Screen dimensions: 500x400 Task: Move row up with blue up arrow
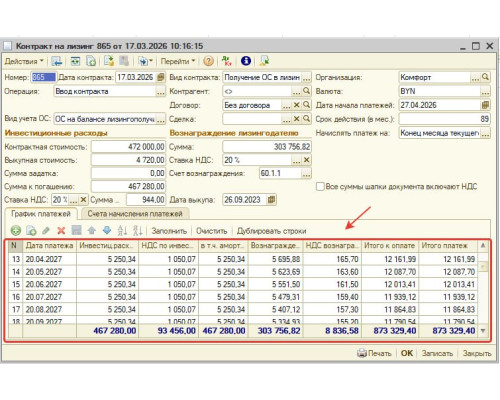pyautogui.click(x=92, y=230)
